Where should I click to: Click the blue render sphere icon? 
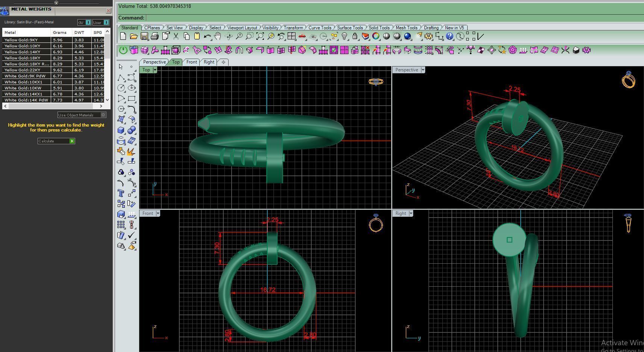[x=407, y=36]
